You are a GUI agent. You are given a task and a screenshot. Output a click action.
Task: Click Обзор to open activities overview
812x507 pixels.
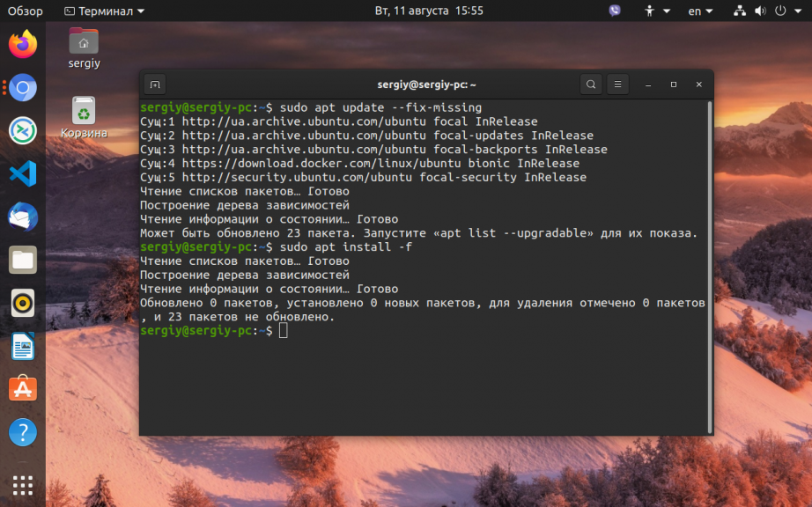[x=26, y=11]
